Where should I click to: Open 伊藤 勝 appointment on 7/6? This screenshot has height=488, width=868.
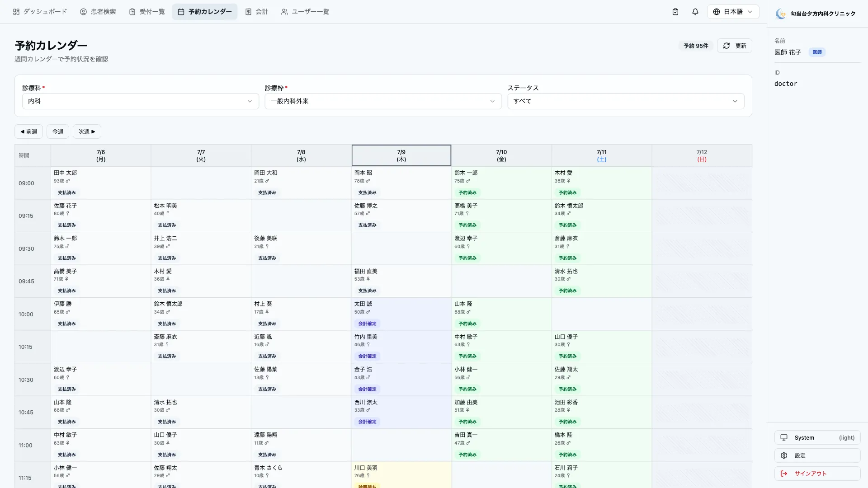pos(101,314)
